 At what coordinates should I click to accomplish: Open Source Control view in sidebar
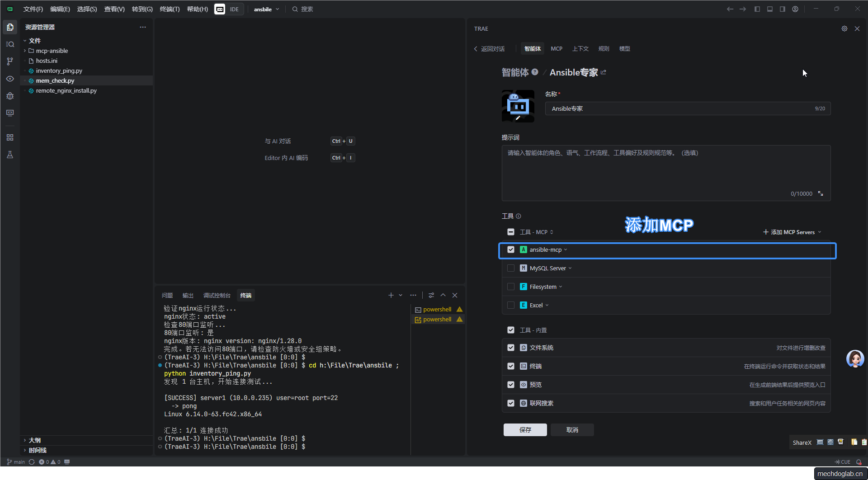pos(10,61)
